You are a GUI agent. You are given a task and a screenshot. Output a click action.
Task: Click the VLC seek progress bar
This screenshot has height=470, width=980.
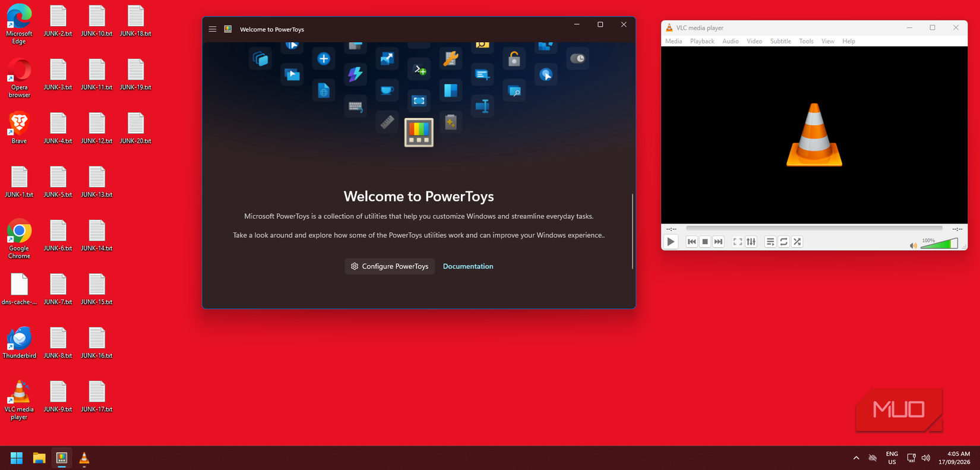(x=814, y=228)
